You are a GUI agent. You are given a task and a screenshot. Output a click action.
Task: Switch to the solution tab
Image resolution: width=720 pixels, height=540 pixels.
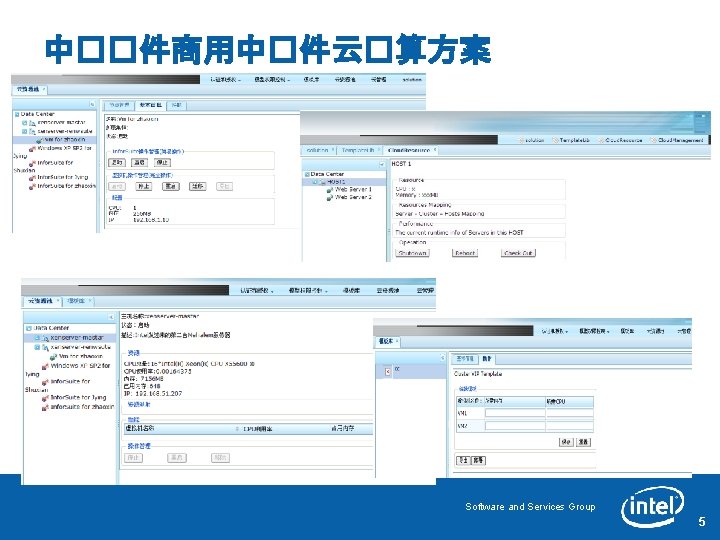[x=317, y=150]
